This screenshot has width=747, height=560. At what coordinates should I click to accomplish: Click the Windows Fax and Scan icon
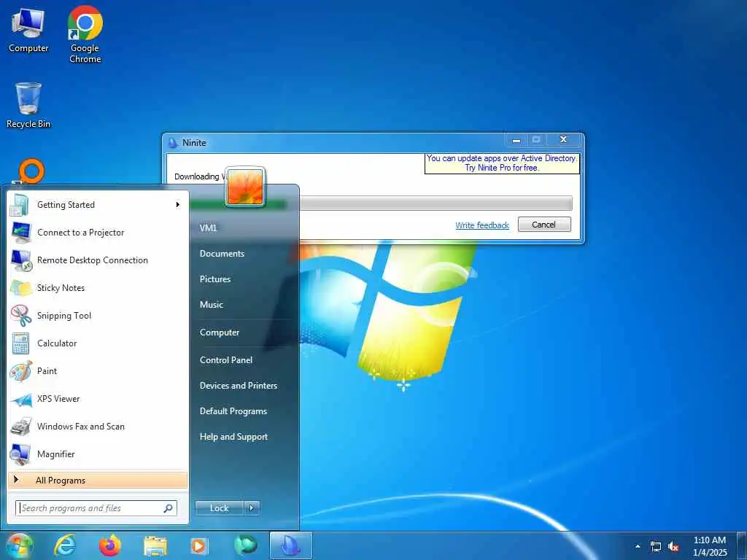(x=20, y=427)
